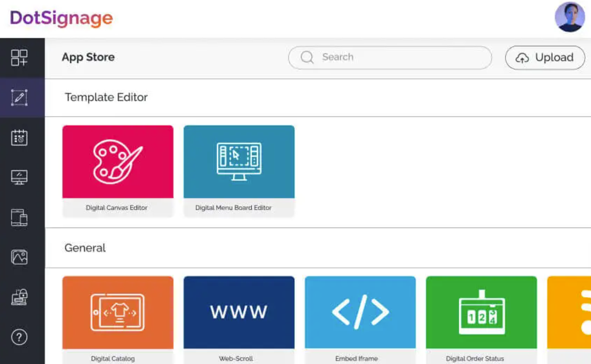Select the template editor pencil icon in sidebar
The width and height of the screenshot is (591, 364).
pyautogui.click(x=19, y=98)
